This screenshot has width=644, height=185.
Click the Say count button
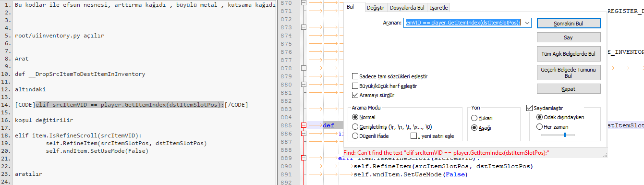(569, 37)
